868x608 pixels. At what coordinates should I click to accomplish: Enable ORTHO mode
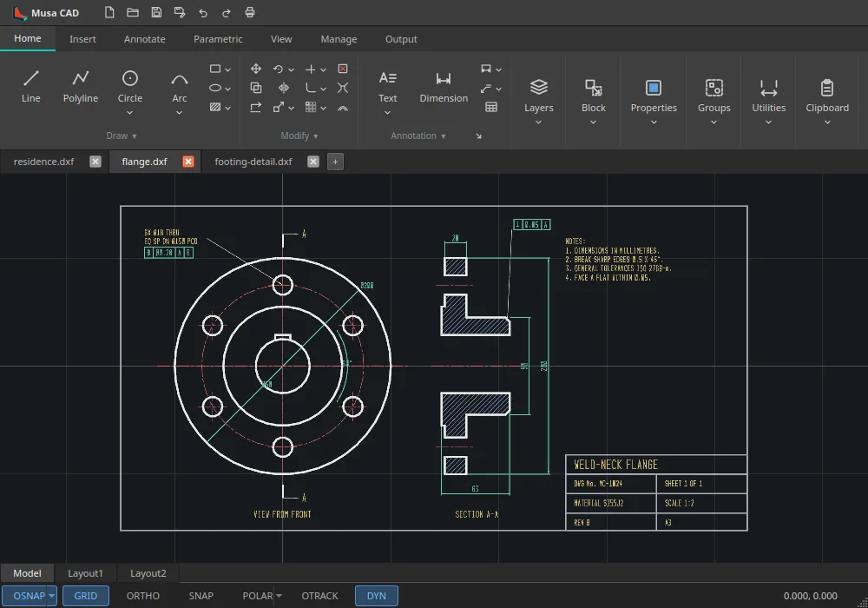coord(143,596)
